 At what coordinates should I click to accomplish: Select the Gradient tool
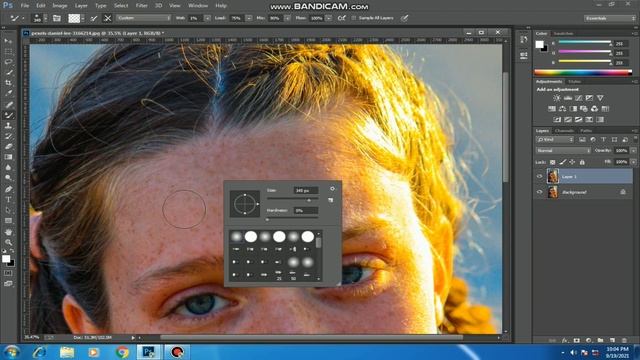[x=8, y=157]
